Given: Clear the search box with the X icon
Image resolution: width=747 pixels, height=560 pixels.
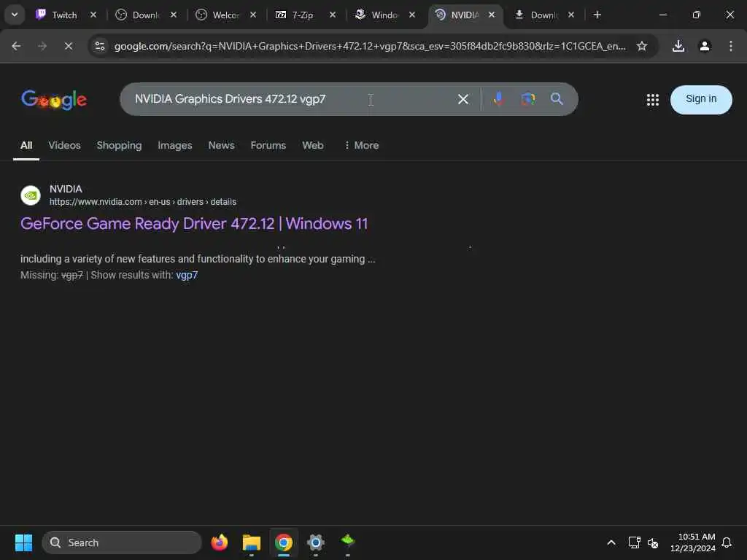Looking at the screenshot, I should click(x=462, y=99).
